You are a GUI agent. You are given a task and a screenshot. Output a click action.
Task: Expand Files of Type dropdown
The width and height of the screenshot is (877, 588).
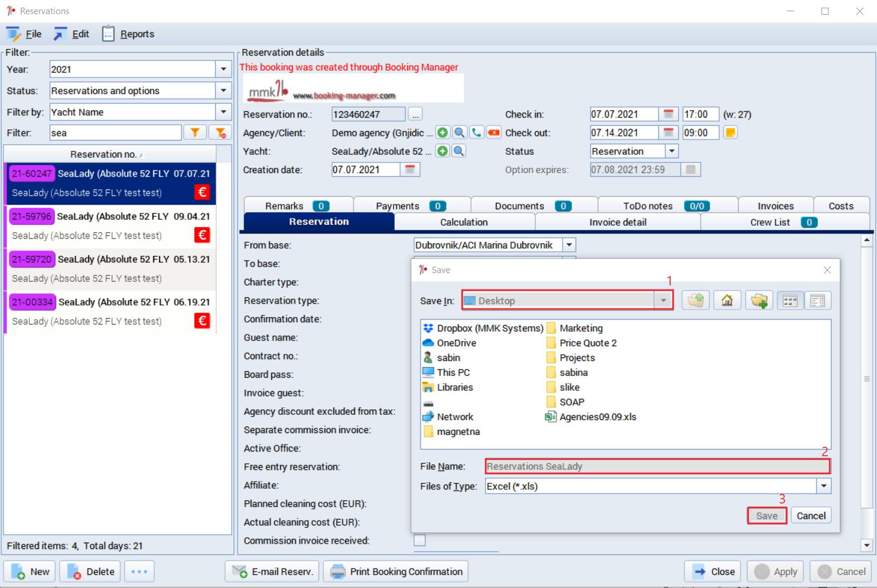click(x=824, y=486)
